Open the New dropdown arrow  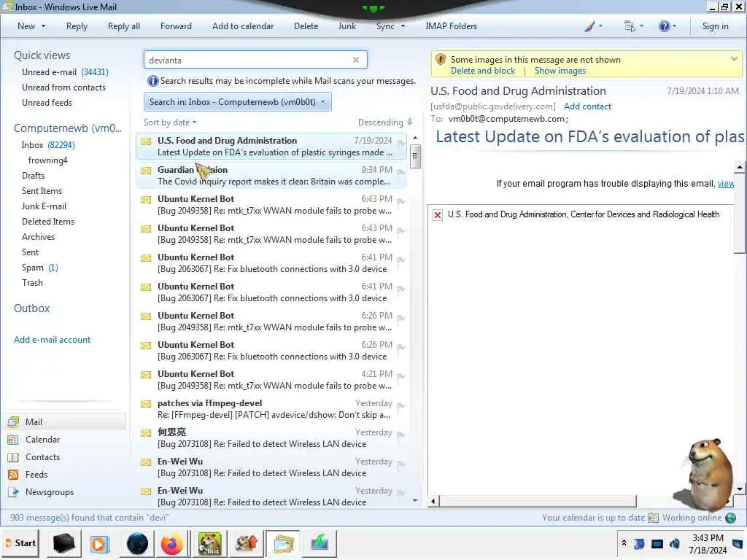(43, 26)
